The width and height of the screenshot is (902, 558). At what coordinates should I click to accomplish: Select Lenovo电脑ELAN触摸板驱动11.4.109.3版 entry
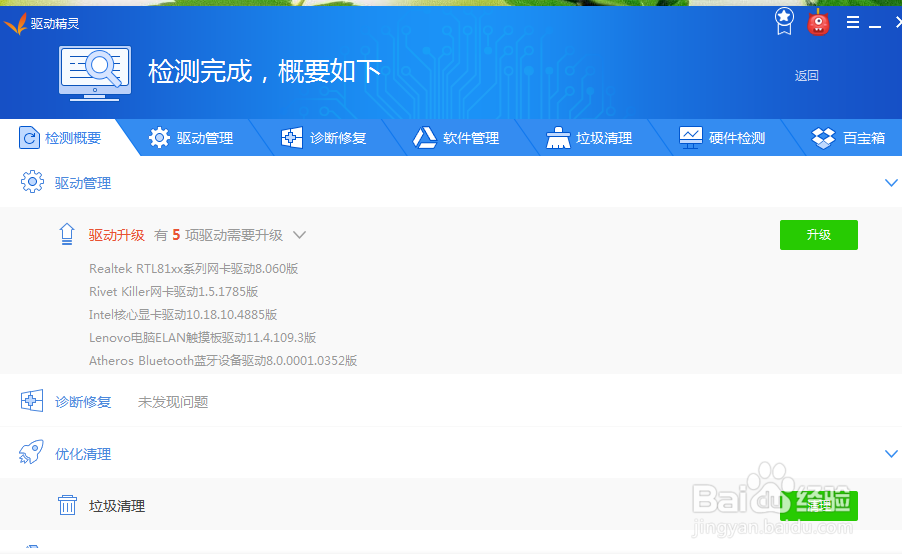202,338
